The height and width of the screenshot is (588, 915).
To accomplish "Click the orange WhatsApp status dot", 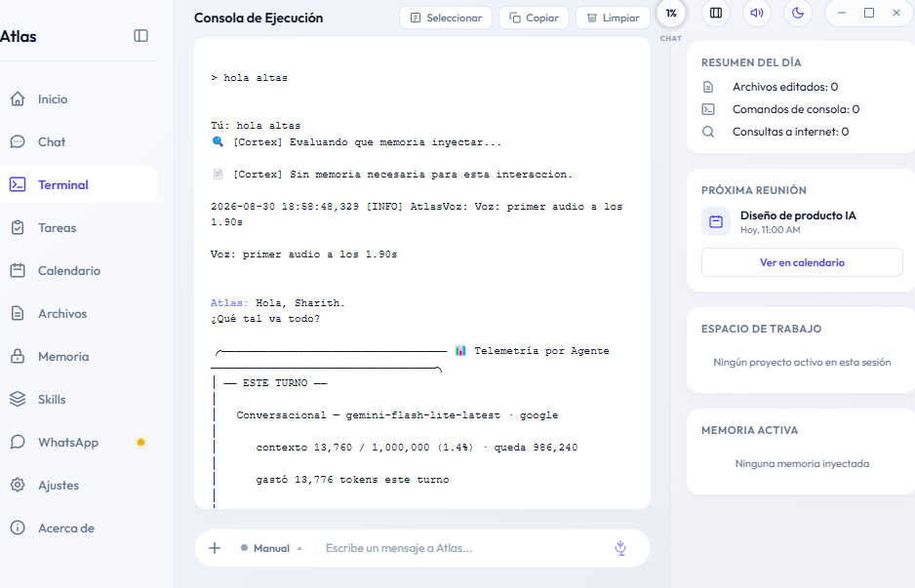I will (x=140, y=442).
